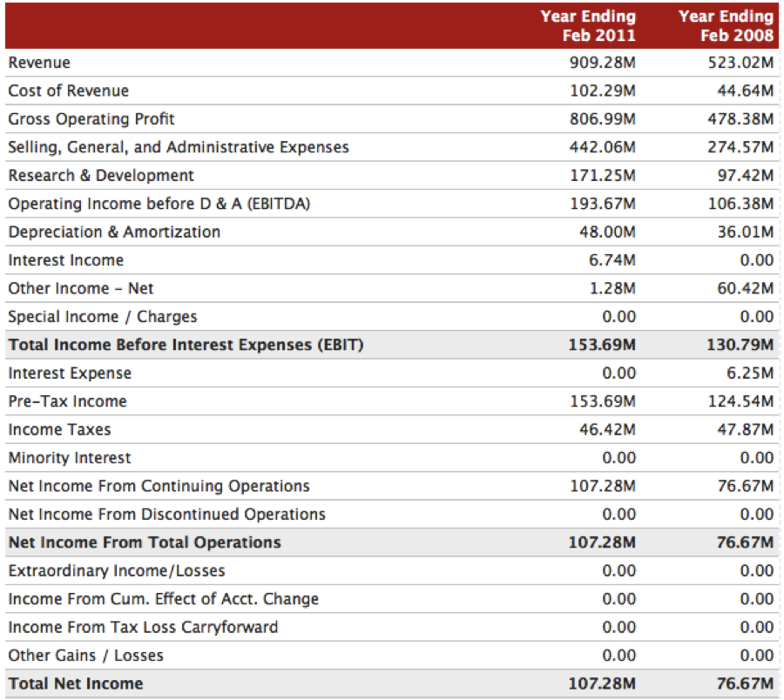Click the 523.02M revenue value for 2008
The height and width of the screenshot is (700, 784).
tap(740, 63)
